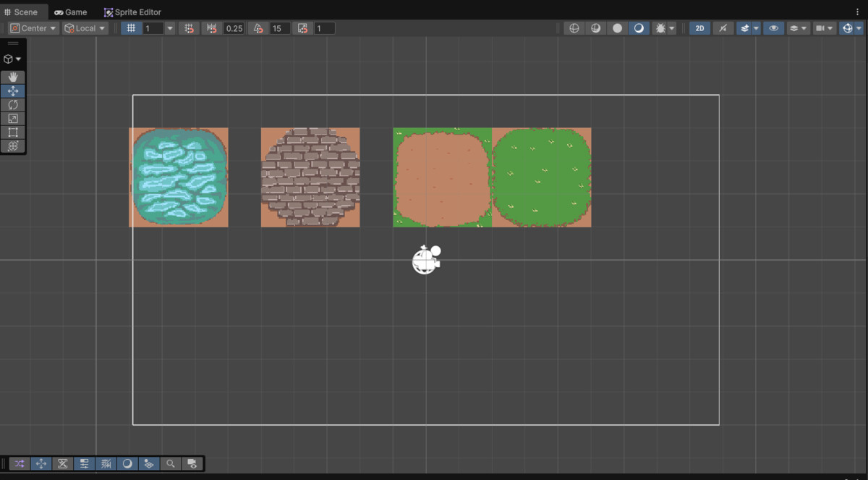Open the effects dropdown arrow
Image resolution: width=868 pixels, height=480 pixels.
[756, 28]
